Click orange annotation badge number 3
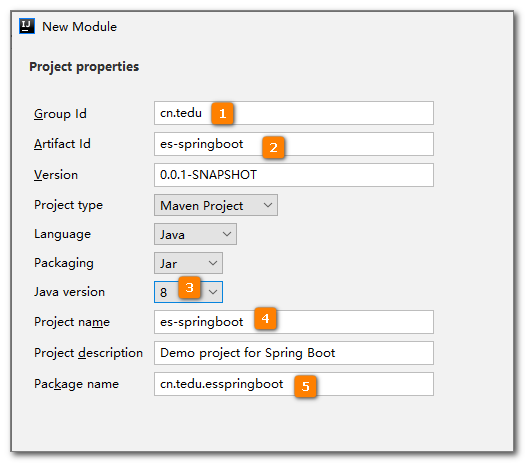 pyautogui.click(x=190, y=288)
